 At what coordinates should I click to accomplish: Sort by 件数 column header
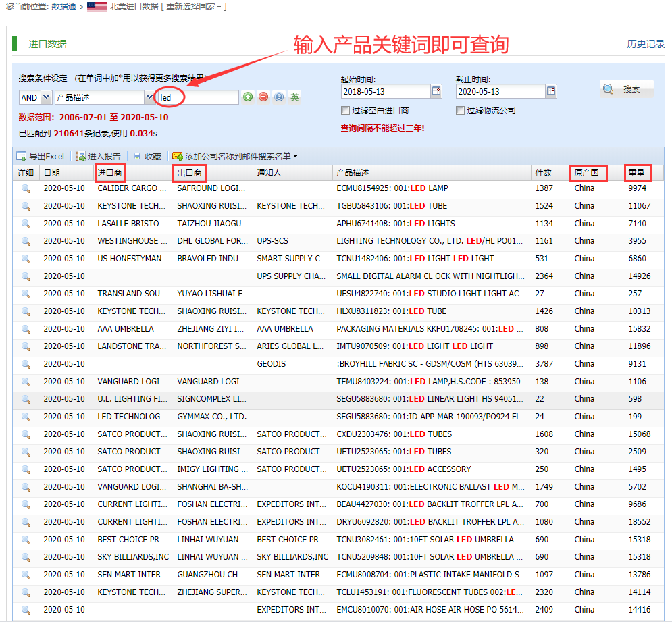[x=544, y=173]
